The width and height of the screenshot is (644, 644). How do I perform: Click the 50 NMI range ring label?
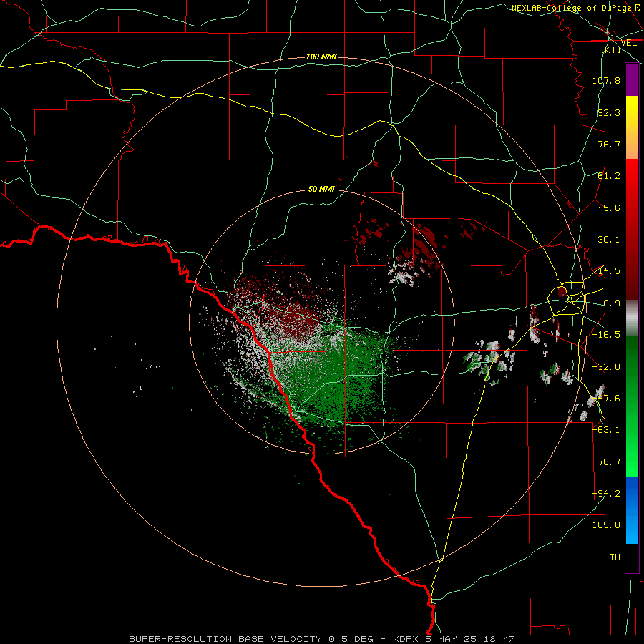point(321,189)
